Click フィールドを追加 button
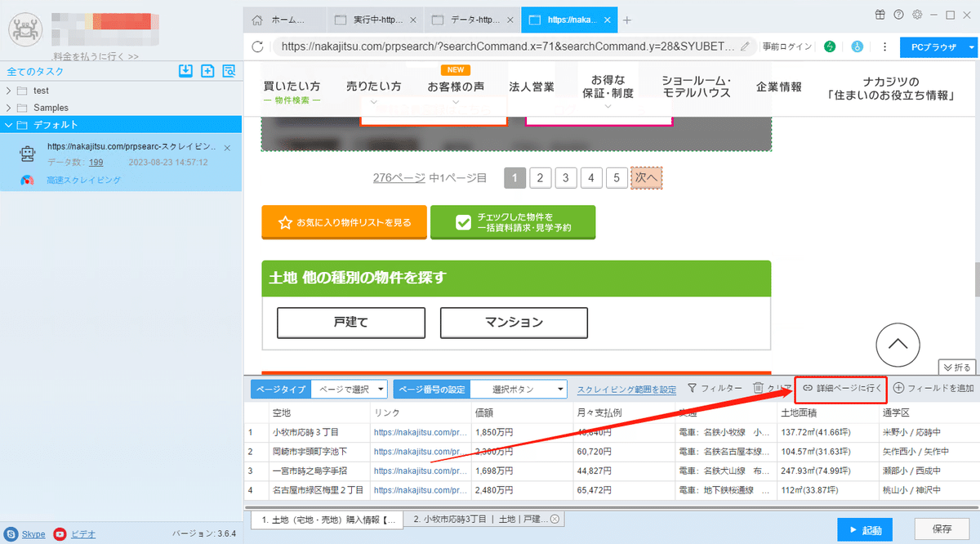The width and height of the screenshot is (980, 544). point(933,389)
